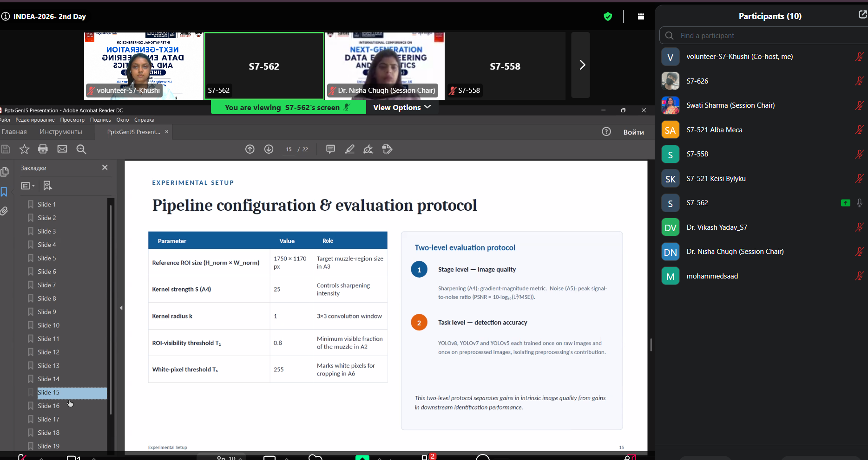The image size is (868, 460).
Task: Show next video thumbnails with right chevron
Action: (x=580, y=65)
